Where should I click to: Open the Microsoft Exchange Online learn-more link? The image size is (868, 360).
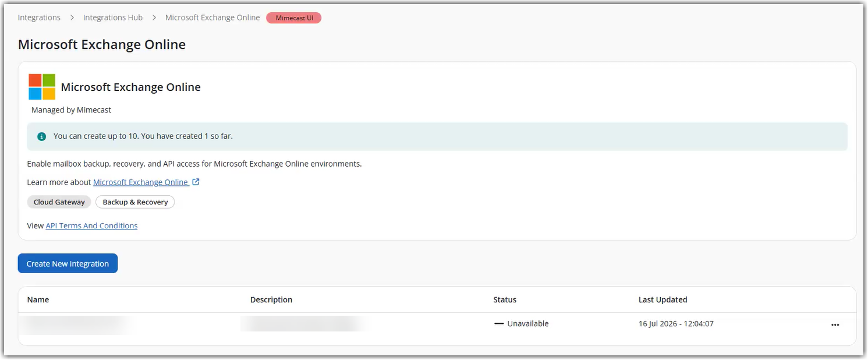(140, 182)
